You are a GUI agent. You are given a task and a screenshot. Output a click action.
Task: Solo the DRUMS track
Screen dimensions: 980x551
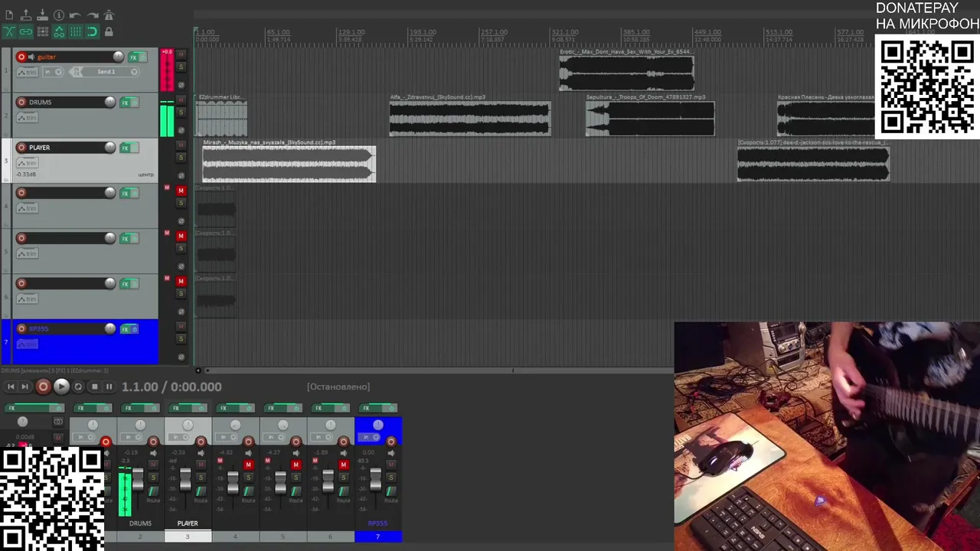tap(181, 112)
